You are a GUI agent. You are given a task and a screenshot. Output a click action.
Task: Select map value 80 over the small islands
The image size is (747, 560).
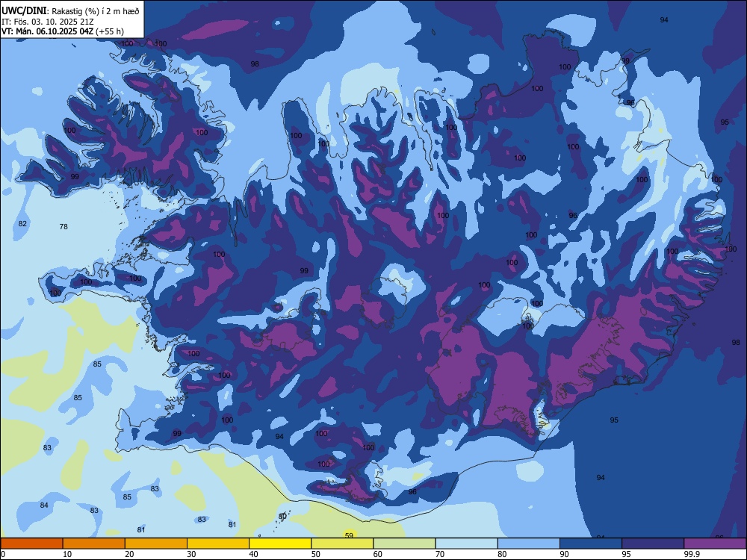[x=282, y=516]
